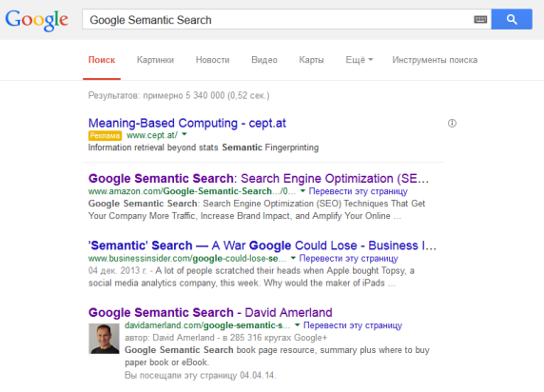Open the Видео tab
544x392 pixels.
(x=264, y=60)
